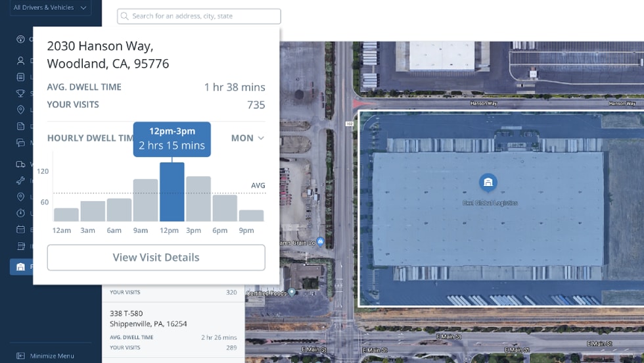Expand the MON day selector
Viewport: 644px width, 363px height.
tap(247, 138)
